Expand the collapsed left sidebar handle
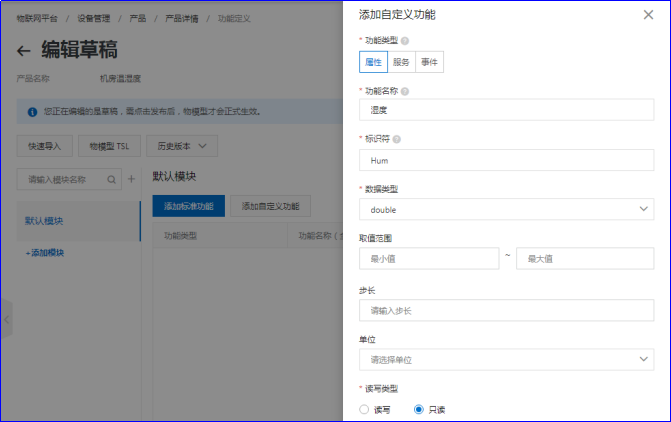Image resolution: width=671 pixels, height=422 pixels. 6,319
